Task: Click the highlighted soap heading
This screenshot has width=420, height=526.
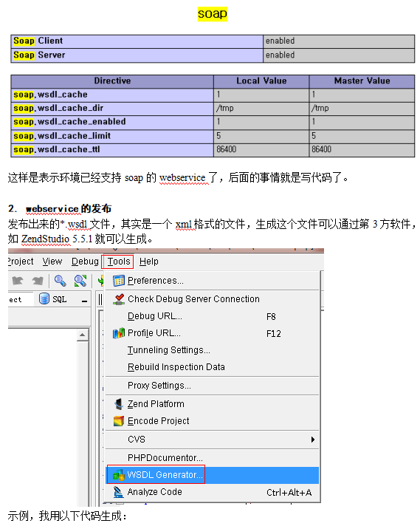Action: pos(212,14)
